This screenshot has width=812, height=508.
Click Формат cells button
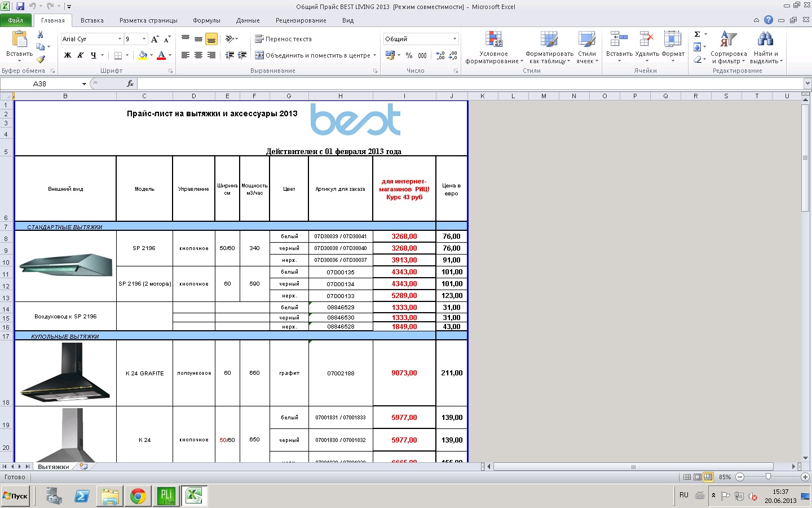(x=673, y=47)
